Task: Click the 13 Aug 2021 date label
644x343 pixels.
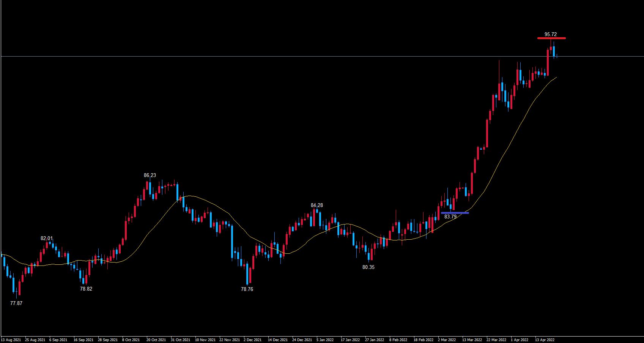Action: [11, 340]
